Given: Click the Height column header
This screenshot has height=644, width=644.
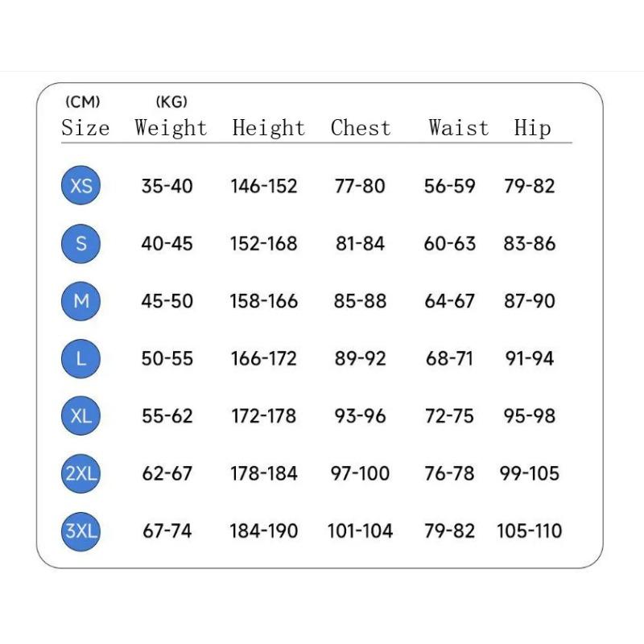Looking at the screenshot, I should [268, 128].
